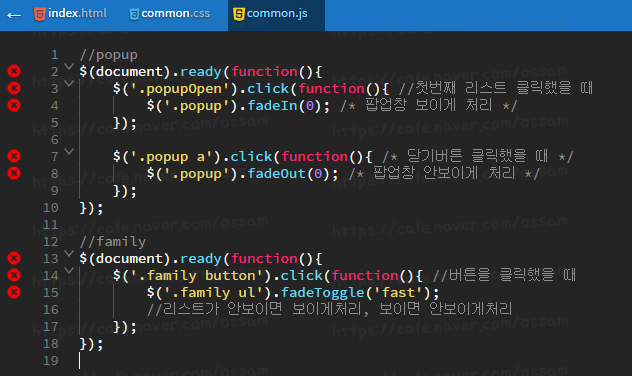The height and width of the screenshot is (376, 632).
Task: Click the error marker on line 2
Action: pos(14,71)
